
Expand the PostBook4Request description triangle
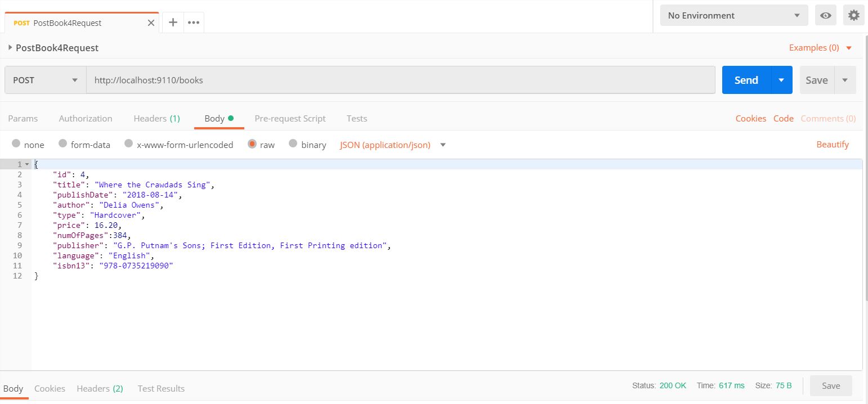pos(10,48)
